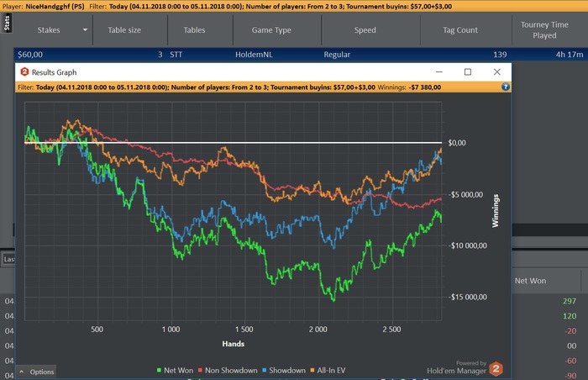The width and height of the screenshot is (588, 380).
Task: Sort by Tourney Time Played column header
Action: click(x=544, y=30)
